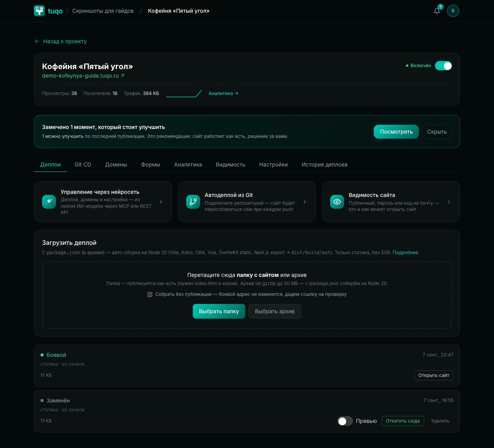Show the История деплоев tab
Viewport: 494px width, 448px height.
[325, 165]
